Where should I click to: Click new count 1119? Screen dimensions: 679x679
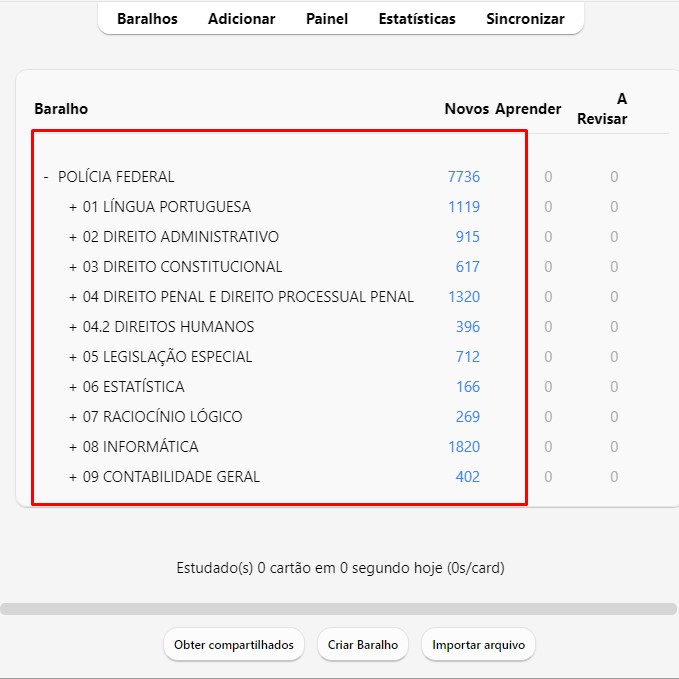(x=464, y=207)
